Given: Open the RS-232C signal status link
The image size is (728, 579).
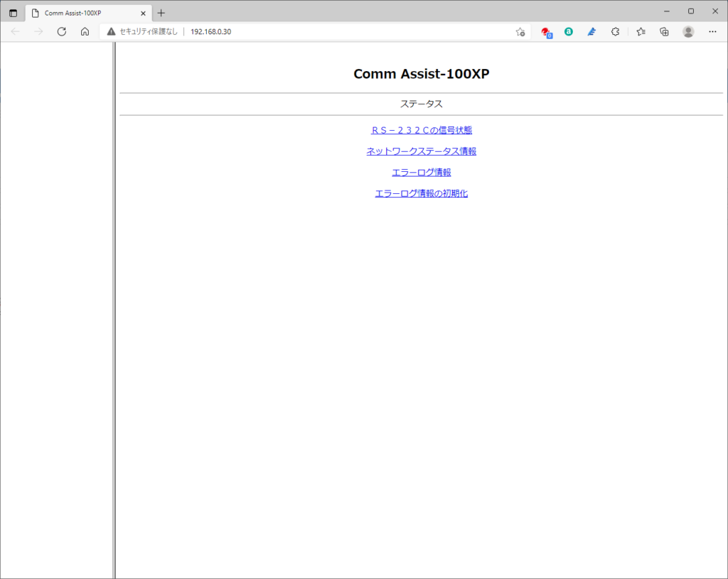Looking at the screenshot, I should coord(421,130).
